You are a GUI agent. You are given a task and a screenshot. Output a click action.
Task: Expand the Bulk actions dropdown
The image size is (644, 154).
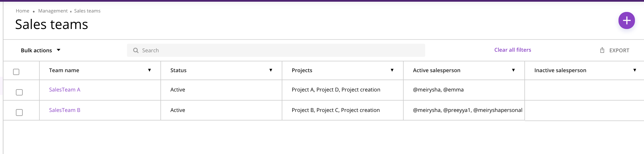click(41, 50)
